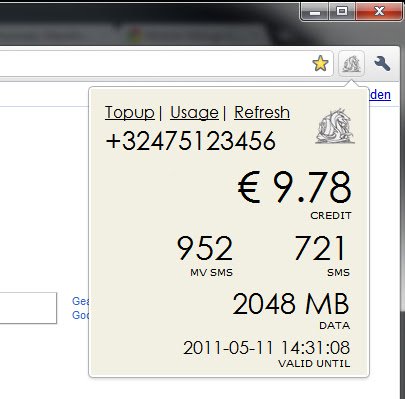Click the ship logo in popup
This screenshot has width=405, height=399.
coord(335,126)
